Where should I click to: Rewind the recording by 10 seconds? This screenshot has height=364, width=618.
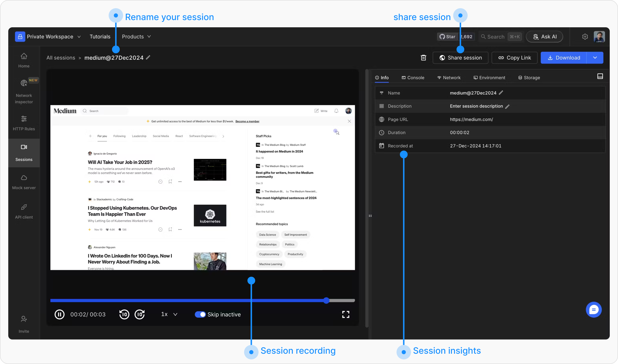click(x=124, y=314)
